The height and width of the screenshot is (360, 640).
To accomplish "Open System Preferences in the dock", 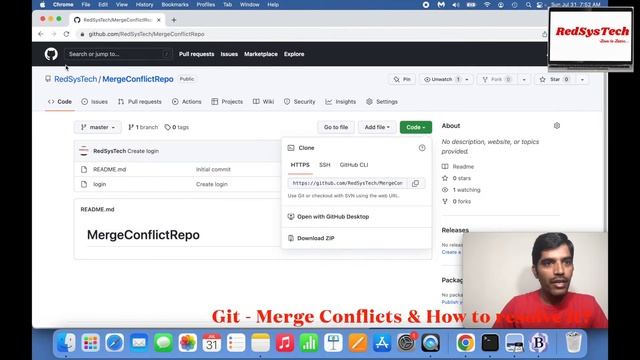I will pyautogui.click(x=407, y=342).
